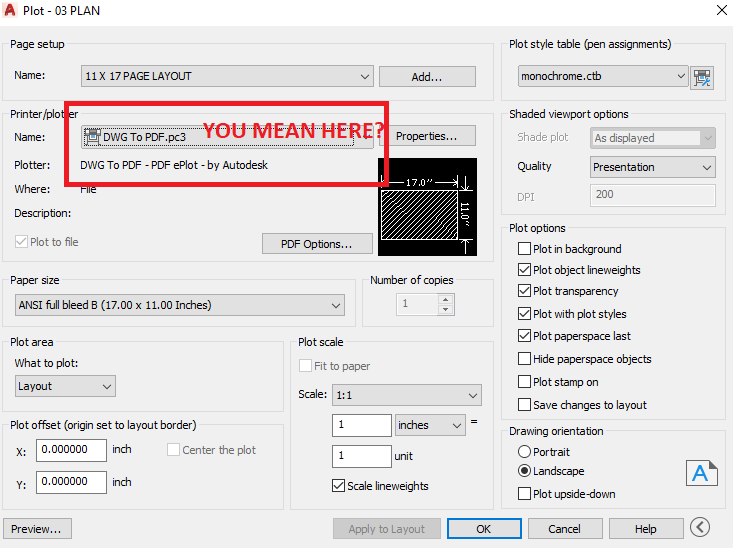
Task: Toggle Plot paperspace last
Action: 525,336
